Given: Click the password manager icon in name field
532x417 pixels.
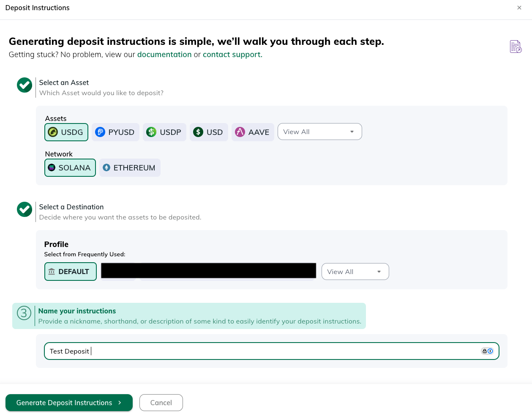Looking at the screenshot, I should (487, 351).
